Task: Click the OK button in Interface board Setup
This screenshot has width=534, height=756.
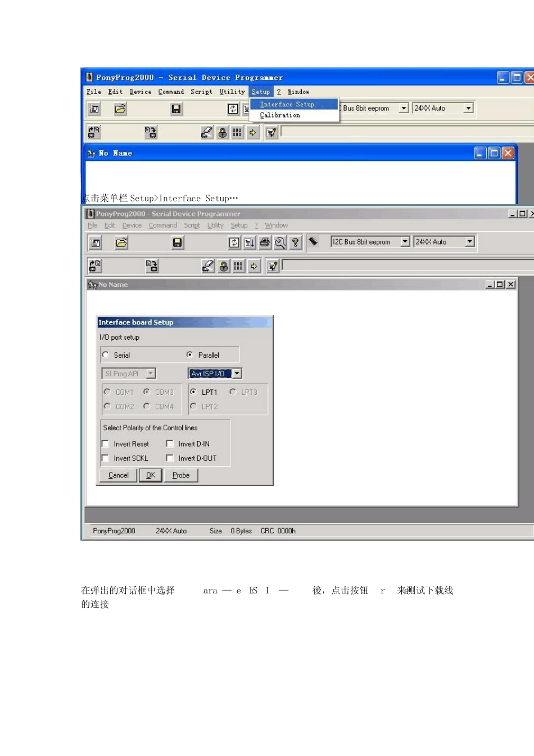Action: click(151, 475)
